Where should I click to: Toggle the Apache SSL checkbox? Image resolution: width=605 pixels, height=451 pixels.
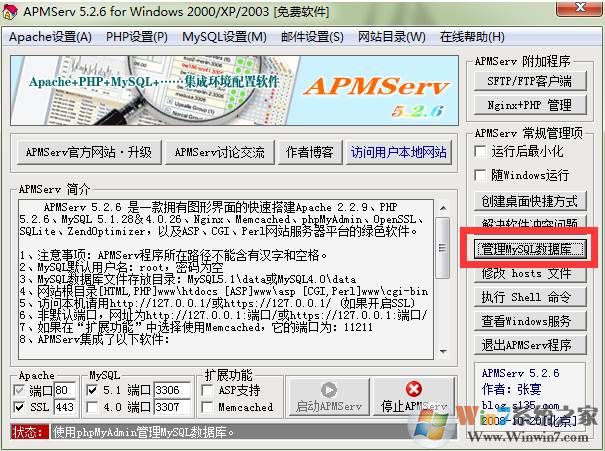[19, 407]
